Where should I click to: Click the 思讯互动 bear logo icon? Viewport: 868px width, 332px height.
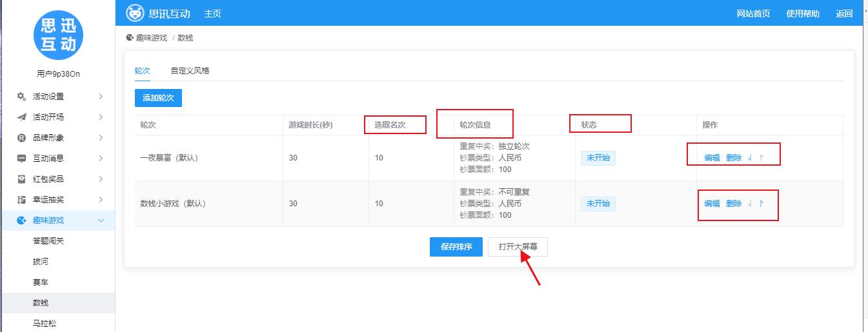[x=135, y=13]
